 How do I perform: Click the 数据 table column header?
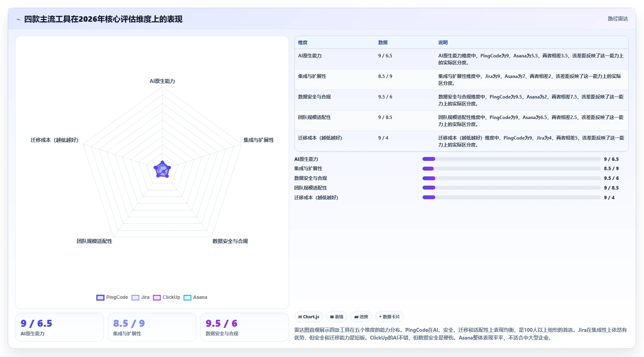(x=383, y=43)
